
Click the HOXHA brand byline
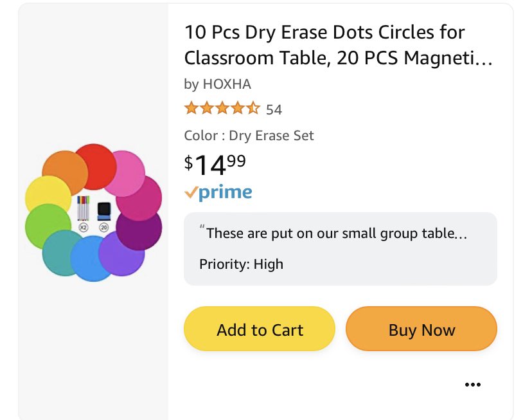click(218, 84)
